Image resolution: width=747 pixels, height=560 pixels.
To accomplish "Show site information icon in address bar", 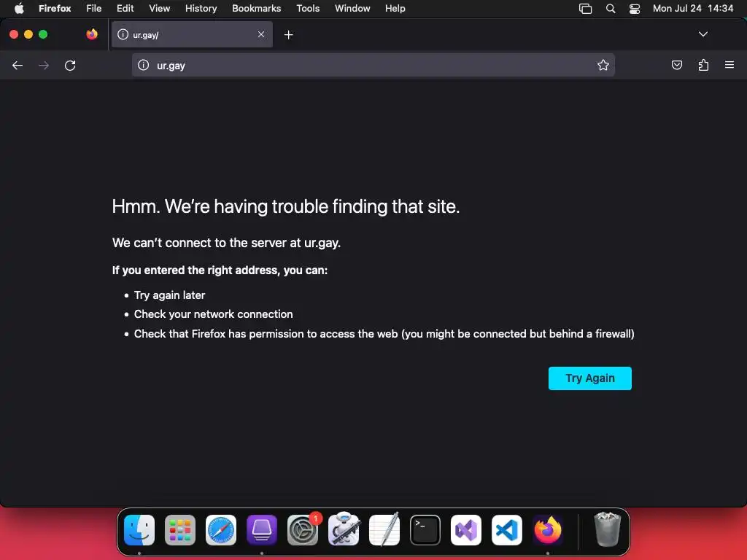I will tap(144, 65).
